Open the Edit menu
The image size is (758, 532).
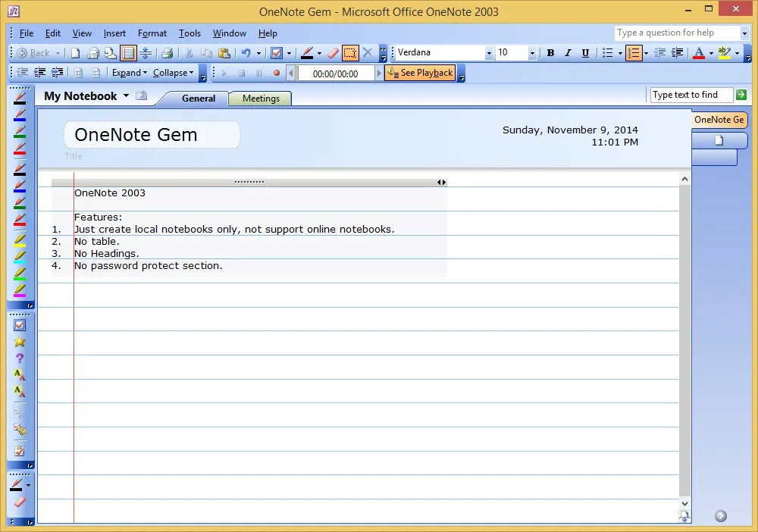pos(53,33)
